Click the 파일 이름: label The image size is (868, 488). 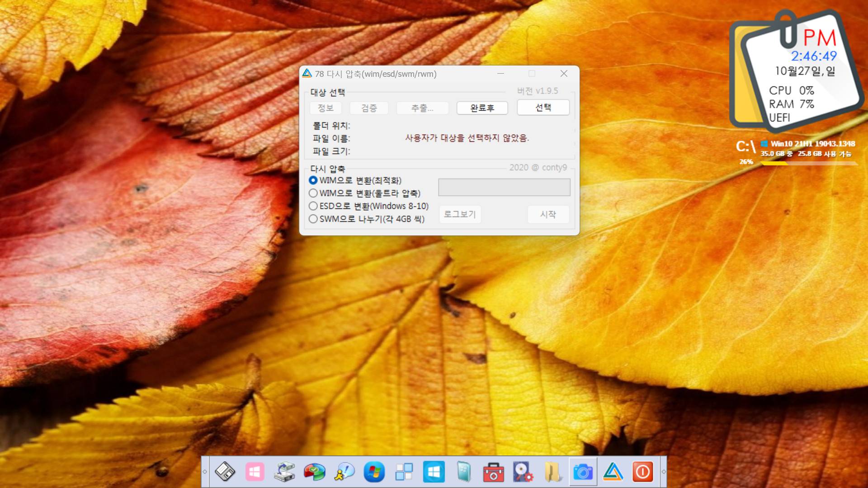coord(331,138)
